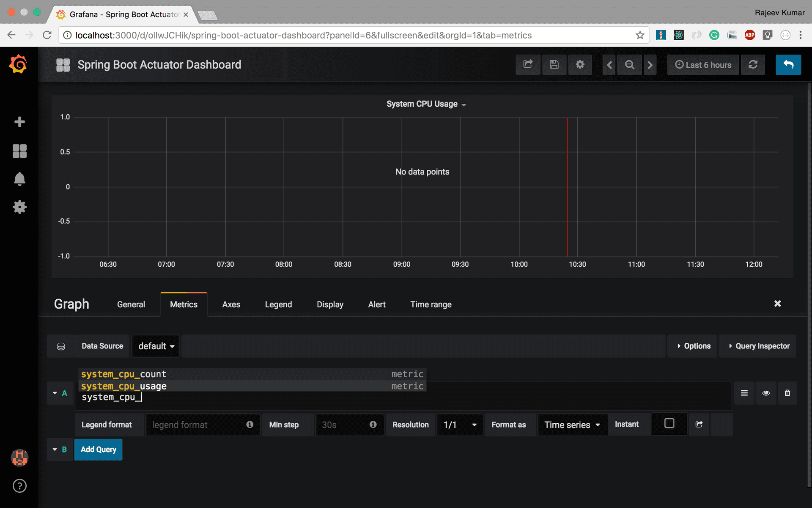Create new dashboard via the plus icon
Screen dimensions: 812x508
19,122
